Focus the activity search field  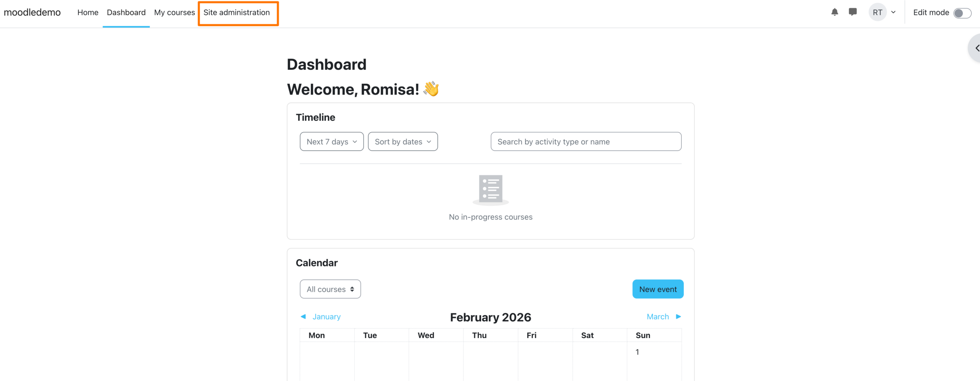click(586, 142)
